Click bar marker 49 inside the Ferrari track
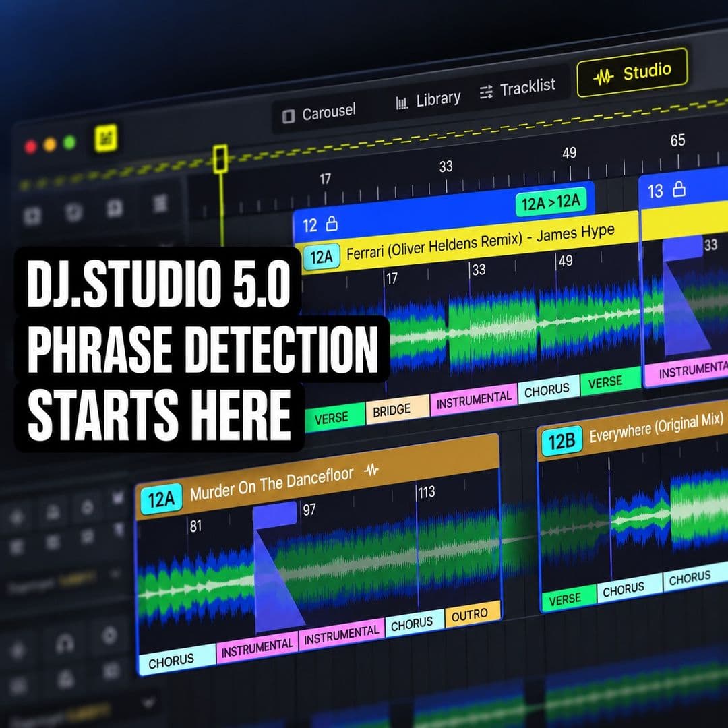The height and width of the screenshot is (728, 728). pyautogui.click(x=565, y=260)
